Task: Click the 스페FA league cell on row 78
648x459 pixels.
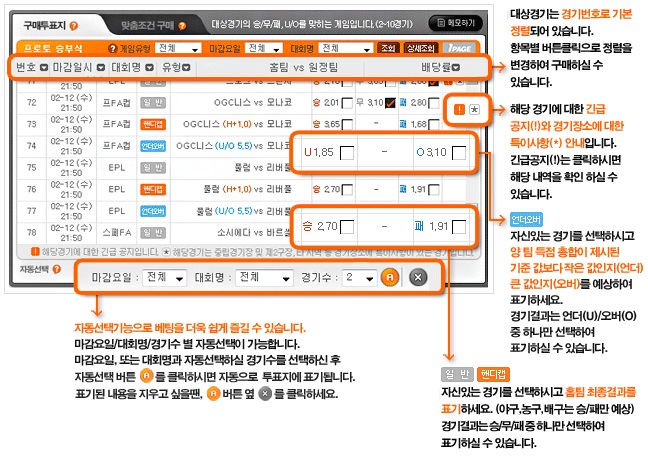Action: click(x=117, y=233)
